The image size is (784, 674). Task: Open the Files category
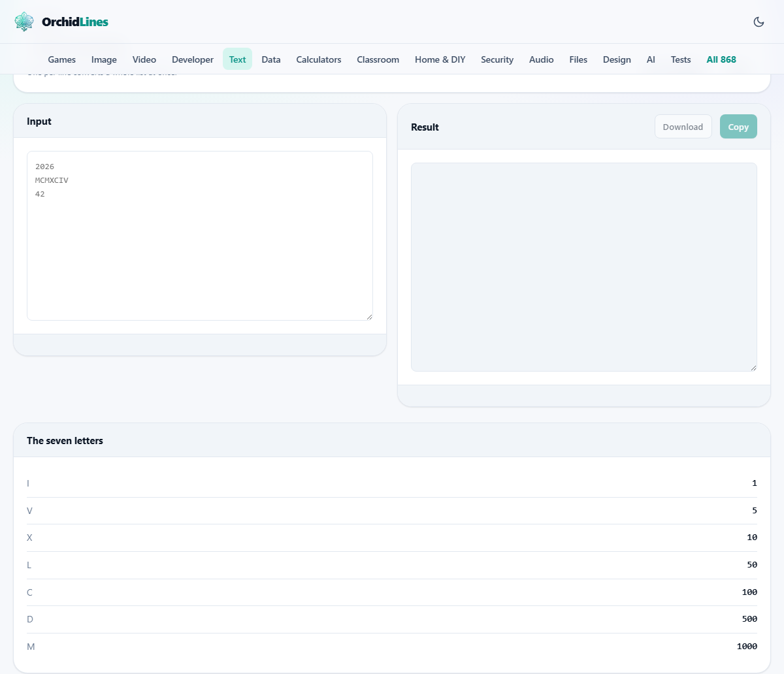[578, 59]
